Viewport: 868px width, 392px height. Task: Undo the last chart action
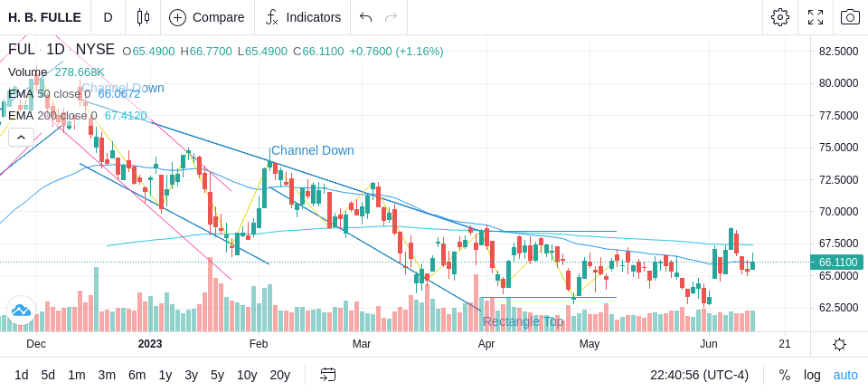click(365, 17)
